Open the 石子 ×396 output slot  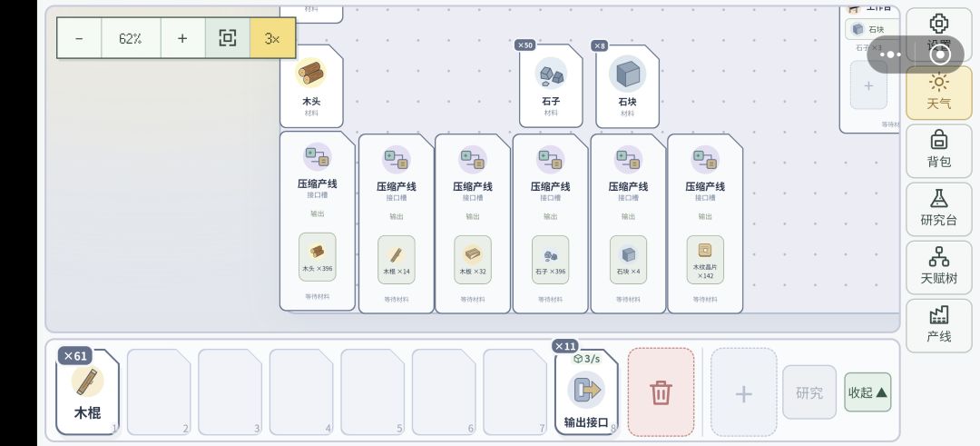tap(551, 260)
